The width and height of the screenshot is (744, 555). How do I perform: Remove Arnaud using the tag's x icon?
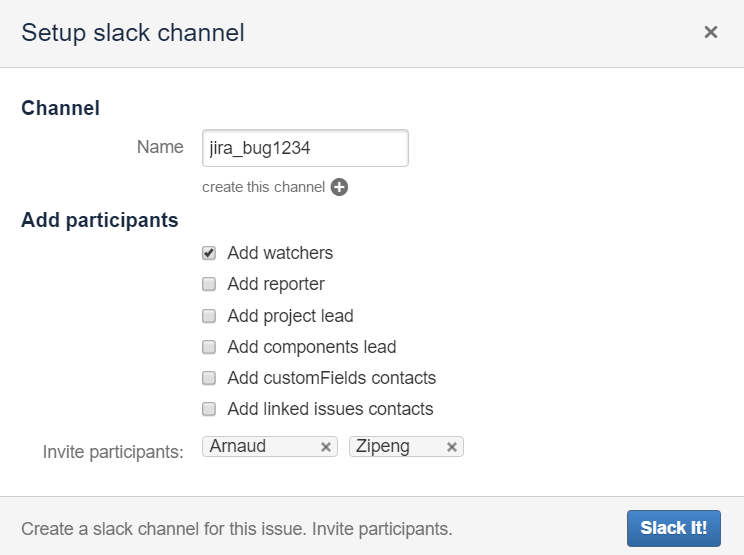click(x=326, y=447)
